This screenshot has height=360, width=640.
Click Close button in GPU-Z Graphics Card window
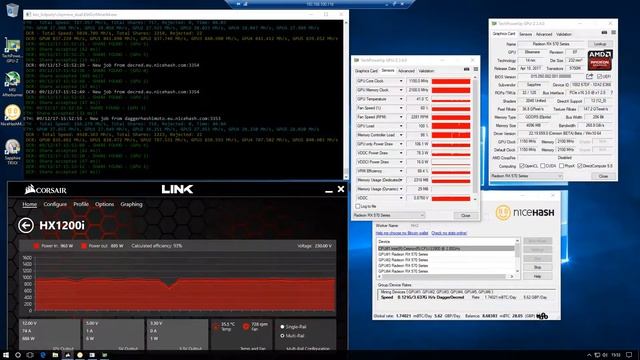click(603, 176)
